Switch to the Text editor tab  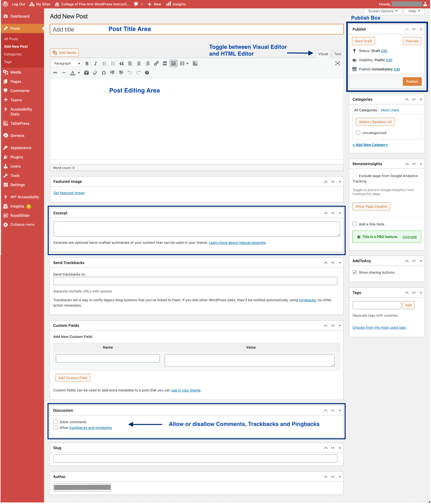pyautogui.click(x=337, y=54)
